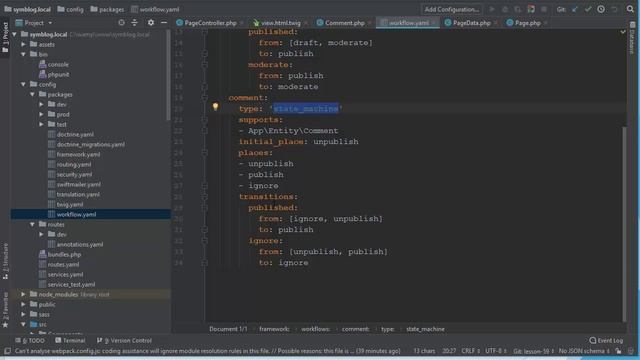Open the Add Configuration dropdown
The width and height of the screenshot is (640, 360).
click(x=451, y=9)
